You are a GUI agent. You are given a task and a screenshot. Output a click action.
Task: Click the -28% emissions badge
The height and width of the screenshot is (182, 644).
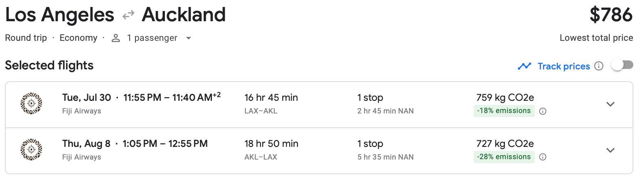pos(504,157)
